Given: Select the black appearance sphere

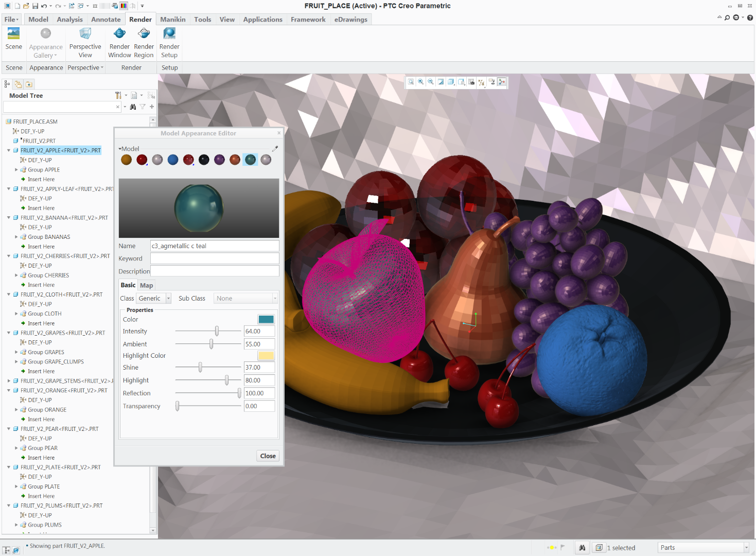Looking at the screenshot, I should pyautogui.click(x=204, y=160).
